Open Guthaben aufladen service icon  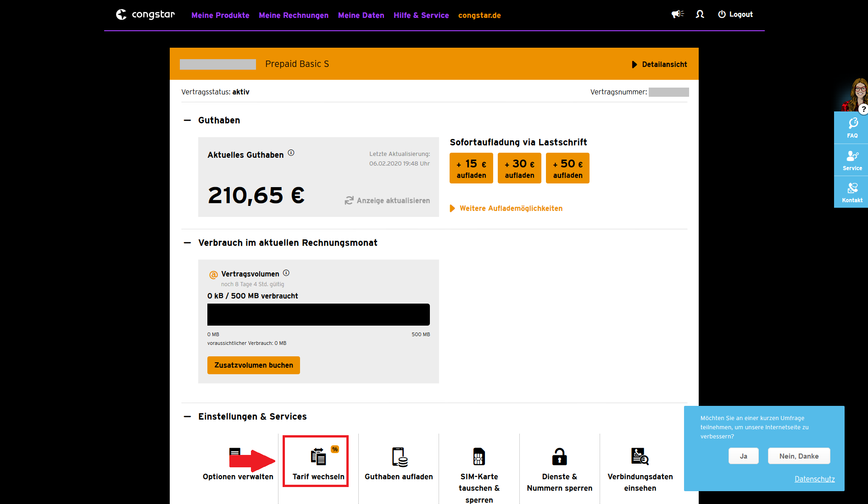pyautogui.click(x=399, y=457)
